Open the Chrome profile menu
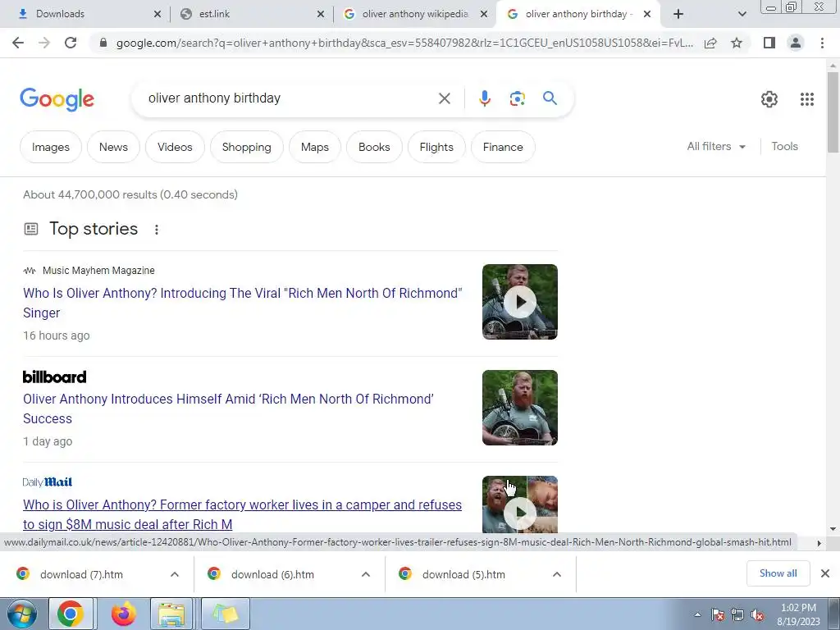 (x=796, y=43)
